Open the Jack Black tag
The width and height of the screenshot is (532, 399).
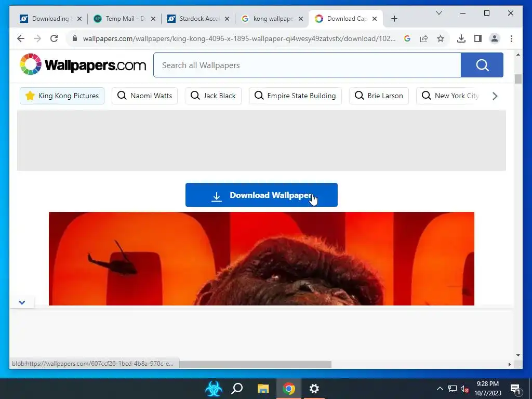213,96
